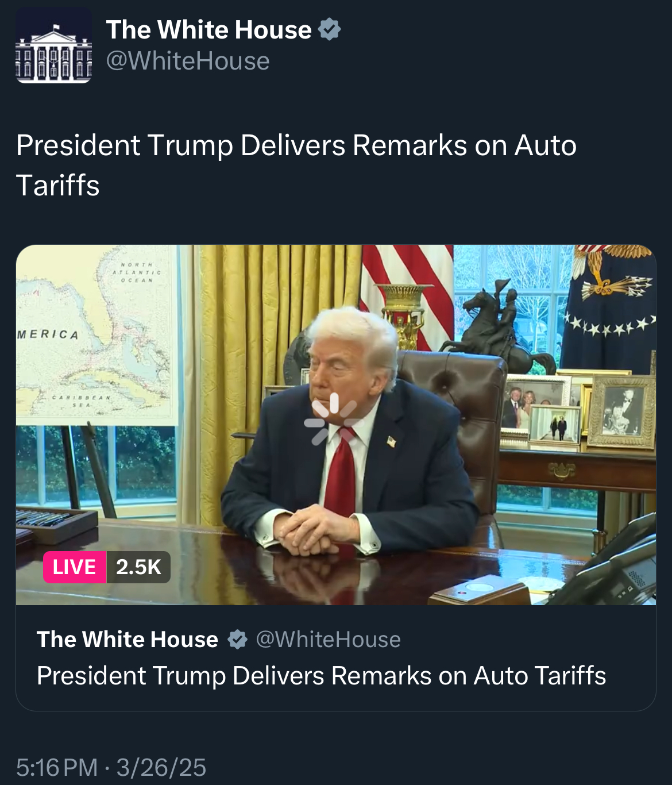This screenshot has width=672, height=785.
Task: Open The White House display name in header
Action: coord(209,29)
